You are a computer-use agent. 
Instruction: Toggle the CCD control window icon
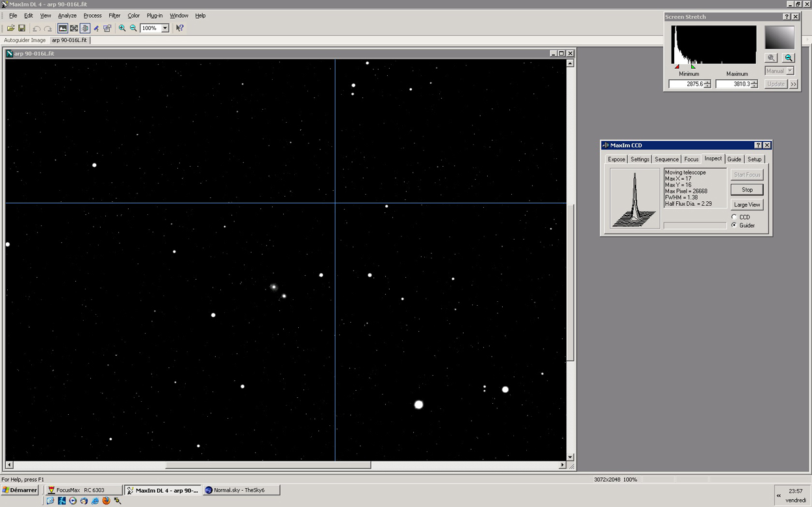click(85, 29)
